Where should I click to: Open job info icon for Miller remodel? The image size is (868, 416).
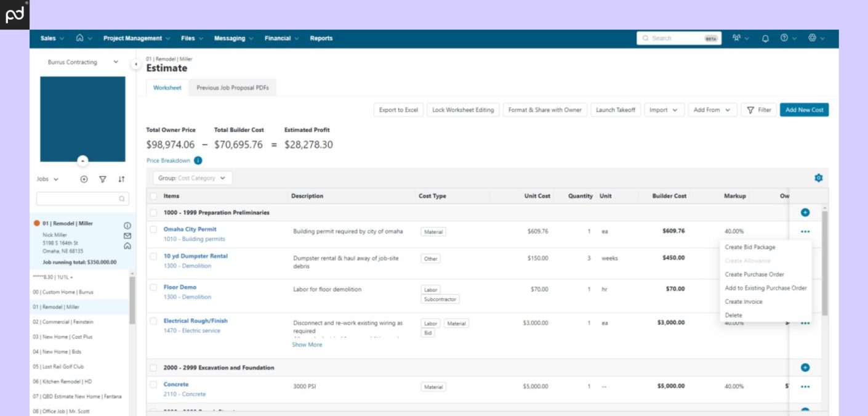pyautogui.click(x=127, y=226)
